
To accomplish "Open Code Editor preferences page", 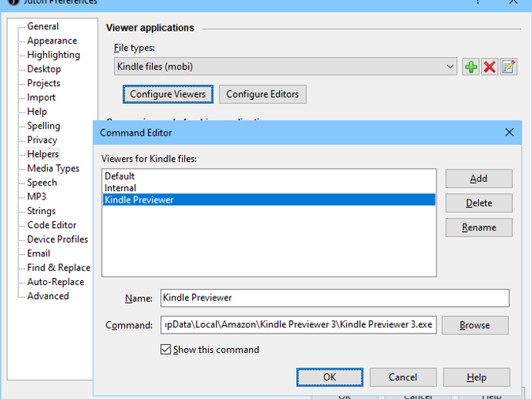I will point(52,225).
